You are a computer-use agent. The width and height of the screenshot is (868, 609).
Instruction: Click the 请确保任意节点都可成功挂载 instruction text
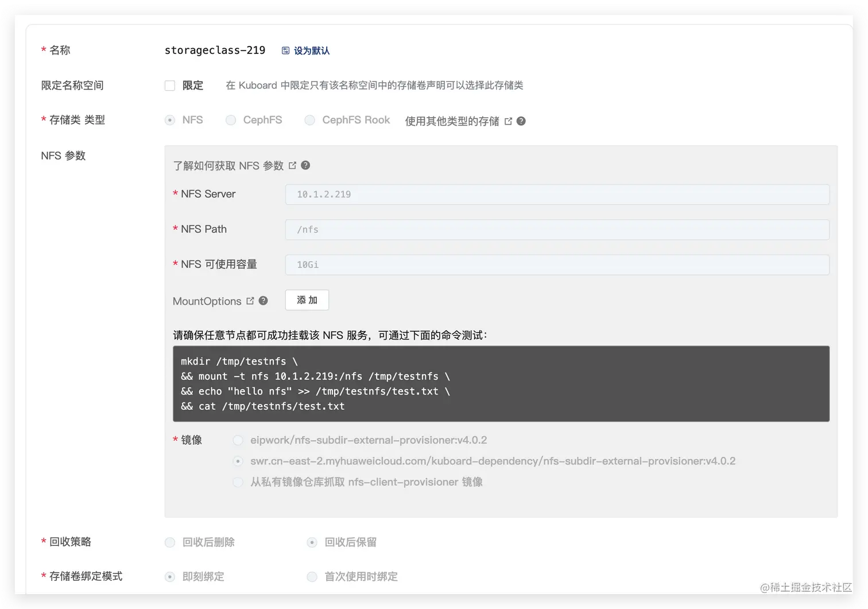[330, 335]
